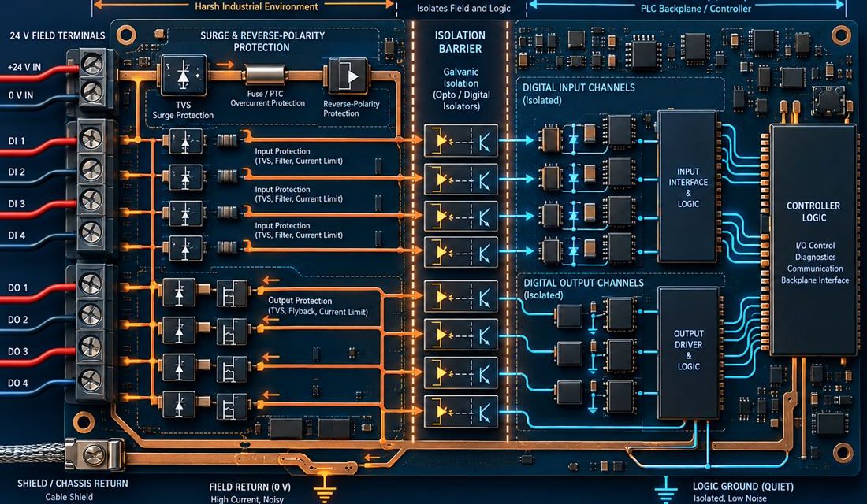
Task: Click the blue logic ground symbol
Action: 666,491
